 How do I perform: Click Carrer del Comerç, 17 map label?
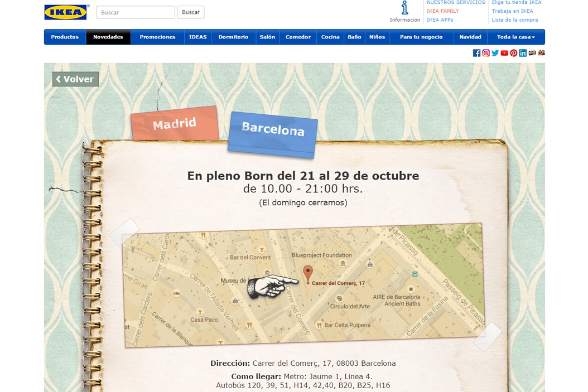point(338,283)
